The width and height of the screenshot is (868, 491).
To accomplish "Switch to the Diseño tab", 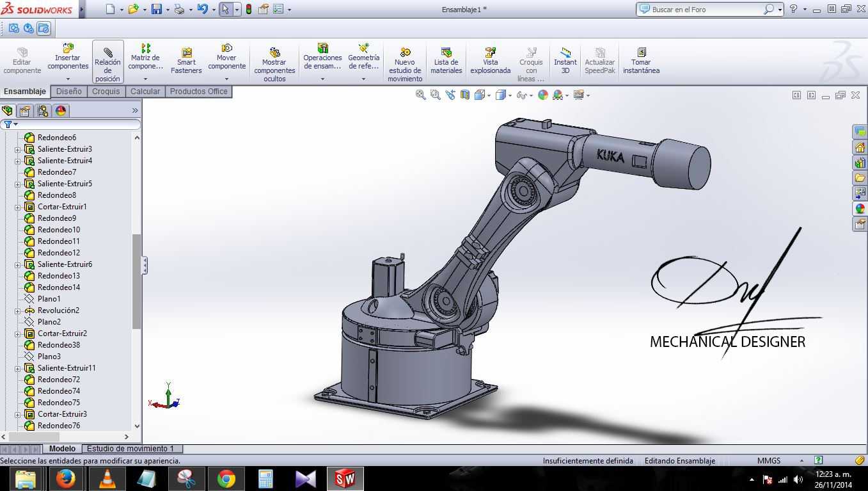I will pyautogui.click(x=69, y=92).
